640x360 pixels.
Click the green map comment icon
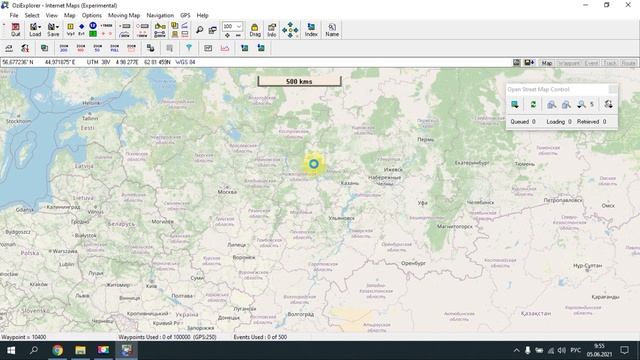pyautogui.click(x=93, y=34)
